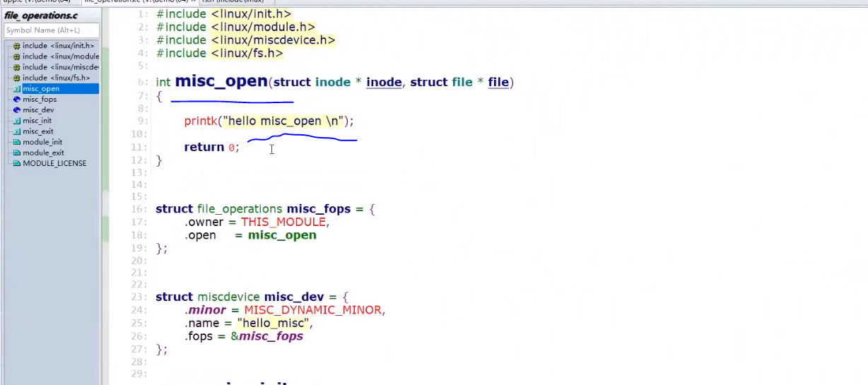
Task: Click the variable icon of misc_fops symbol
Action: 16,99
